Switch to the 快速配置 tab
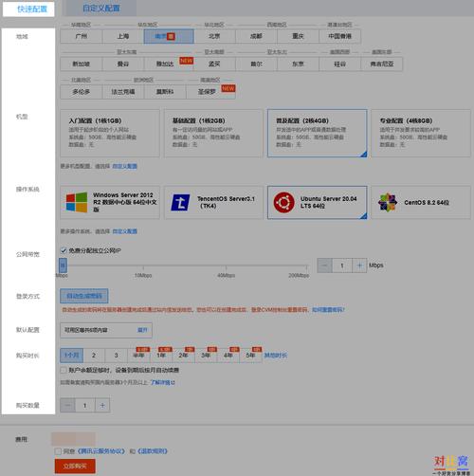The image size is (474, 476). click(x=28, y=9)
